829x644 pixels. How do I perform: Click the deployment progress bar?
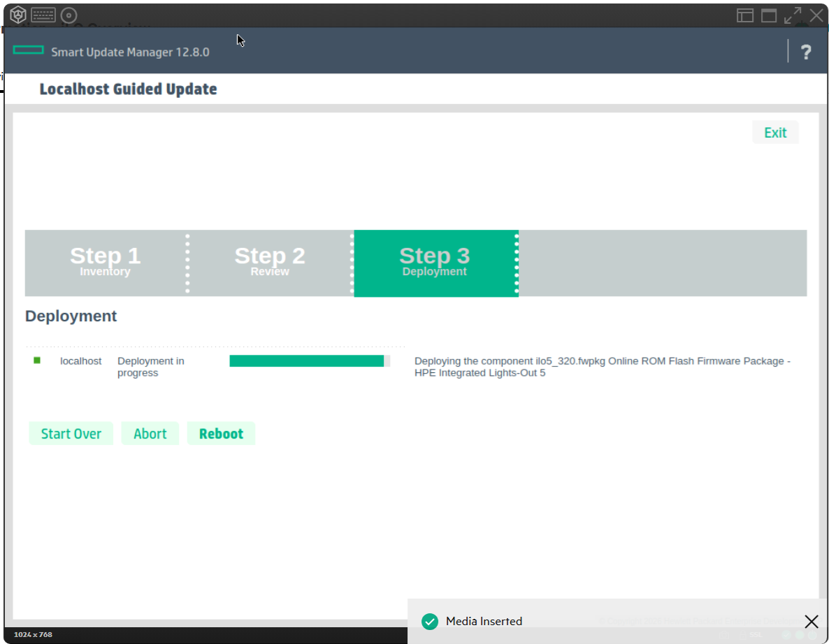[x=310, y=361]
